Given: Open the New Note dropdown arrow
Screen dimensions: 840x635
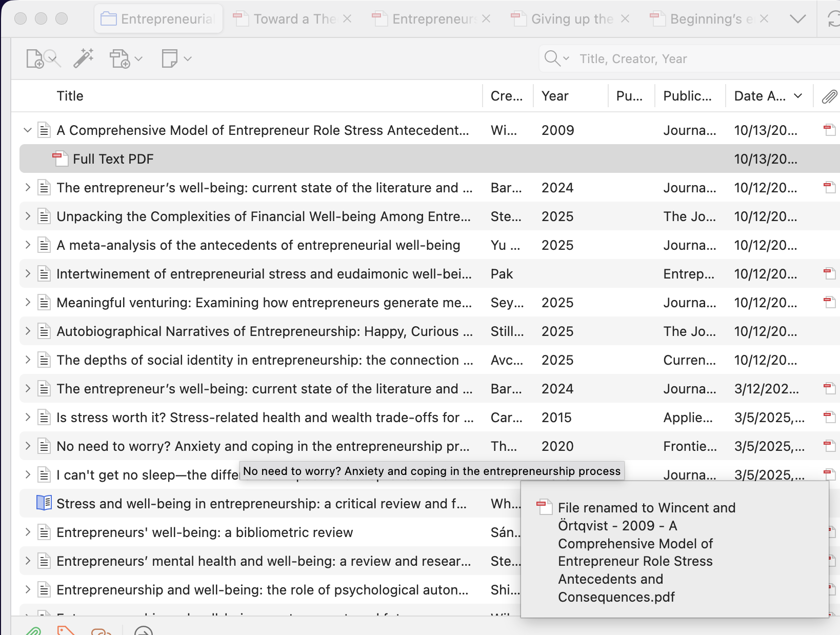Looking at the screenshot, I should click(x=188, y=59).
